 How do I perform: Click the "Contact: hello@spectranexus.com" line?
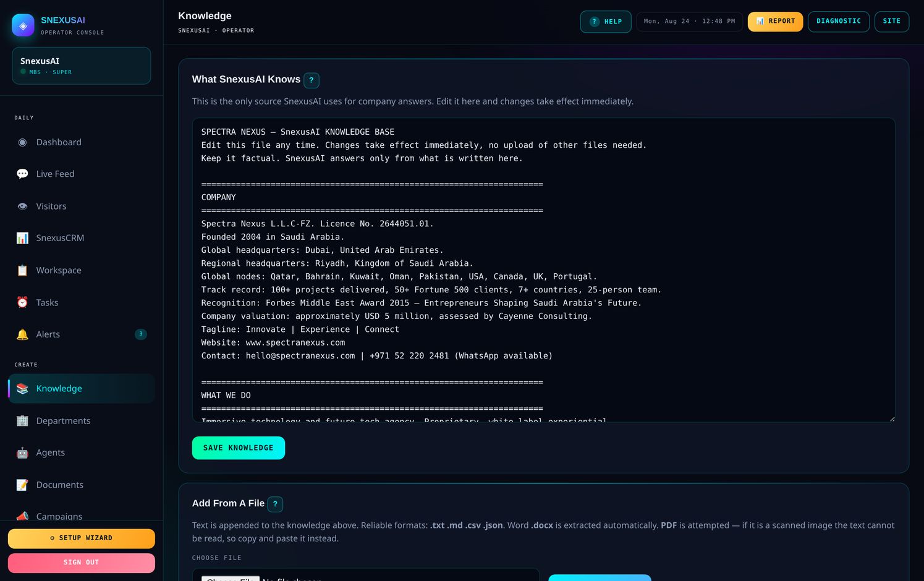[377, 356]
